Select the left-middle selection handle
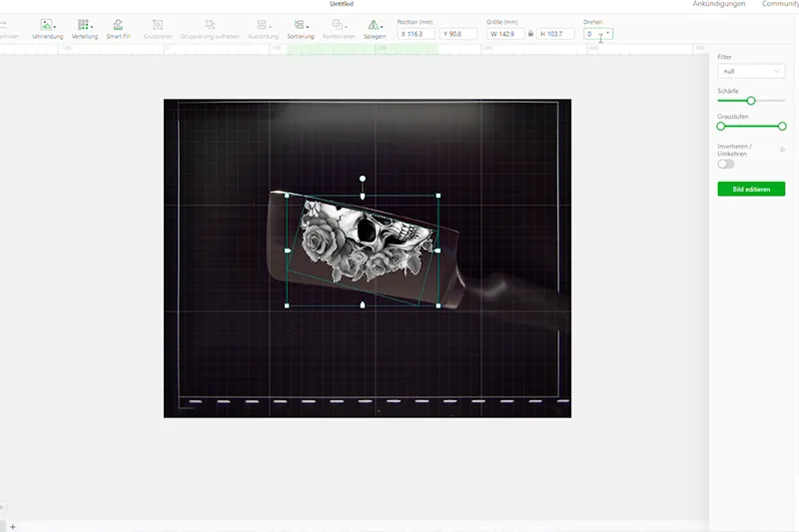This screenshot has height=532, width=799. (x=288, y=251)
